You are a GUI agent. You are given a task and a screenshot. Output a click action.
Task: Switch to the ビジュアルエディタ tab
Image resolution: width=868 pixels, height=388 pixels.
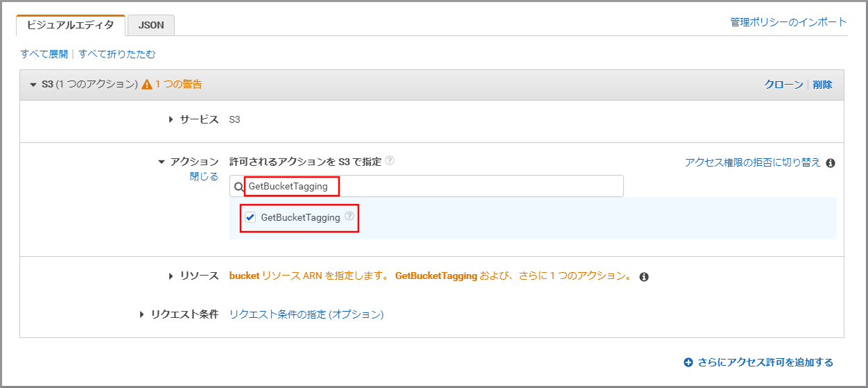[x=71, y=25]
